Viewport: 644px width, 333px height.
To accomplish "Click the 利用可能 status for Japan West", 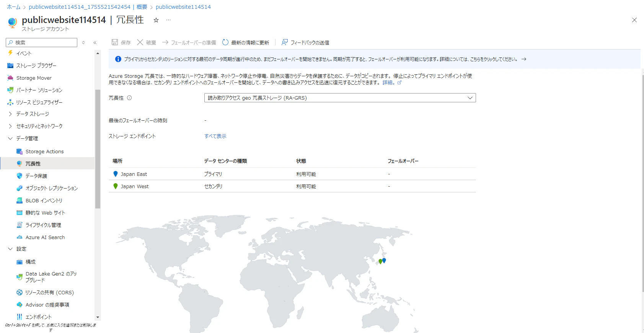I will pos(306,186).
